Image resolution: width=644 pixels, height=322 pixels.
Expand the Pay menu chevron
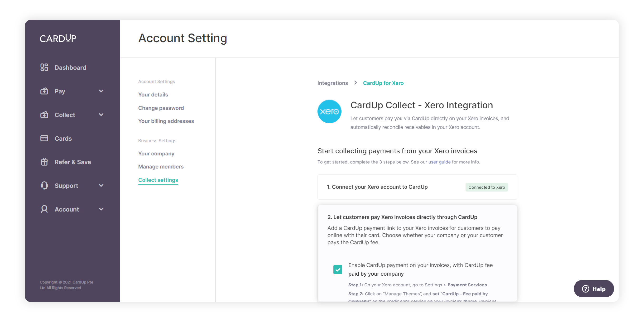click(101, 91)
